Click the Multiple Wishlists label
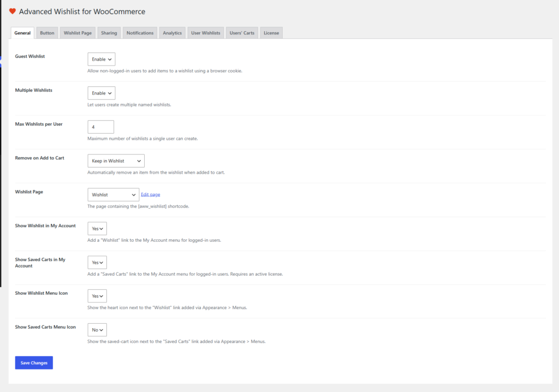Screen dimensions: 559x392 33,90
